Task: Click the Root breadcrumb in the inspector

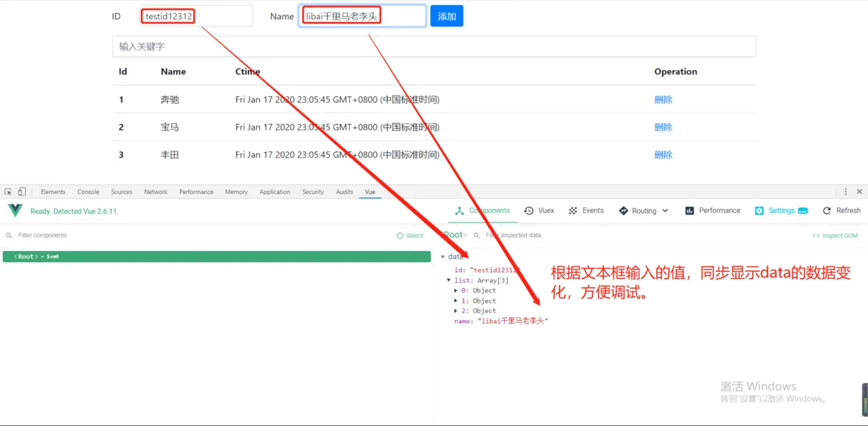Action: [x=454, y=235]
